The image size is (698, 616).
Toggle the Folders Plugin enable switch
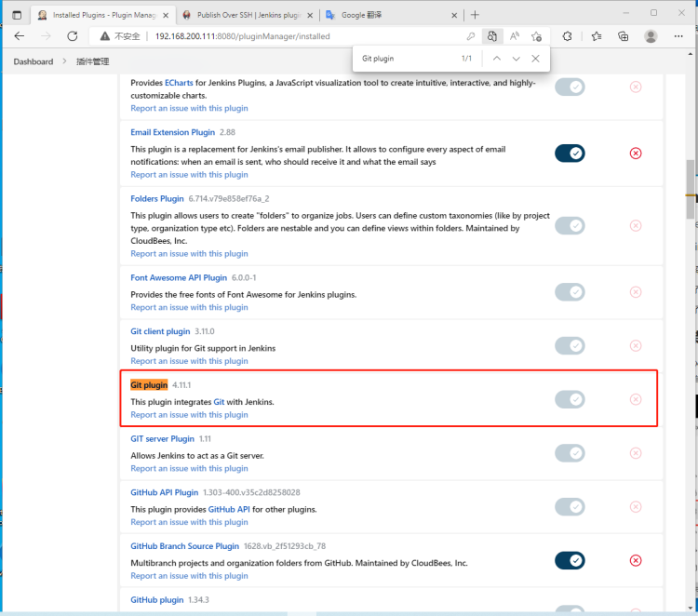click(x=570, y=226)
